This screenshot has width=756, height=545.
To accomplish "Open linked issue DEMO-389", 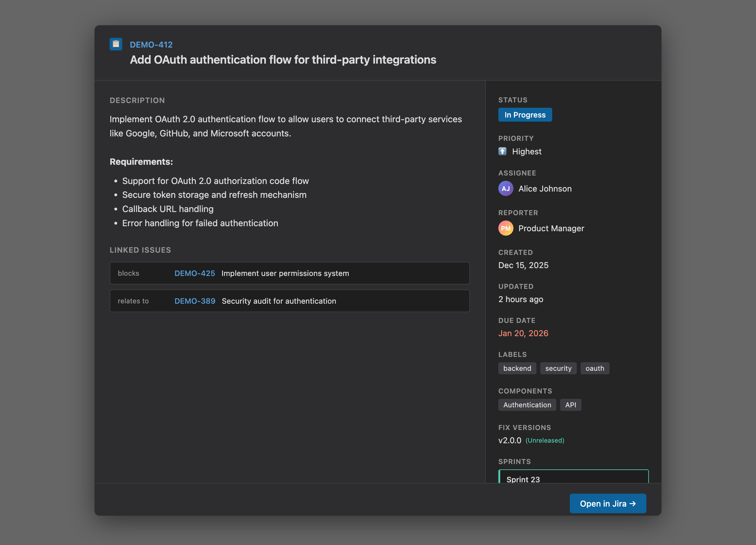I will 195,301.
